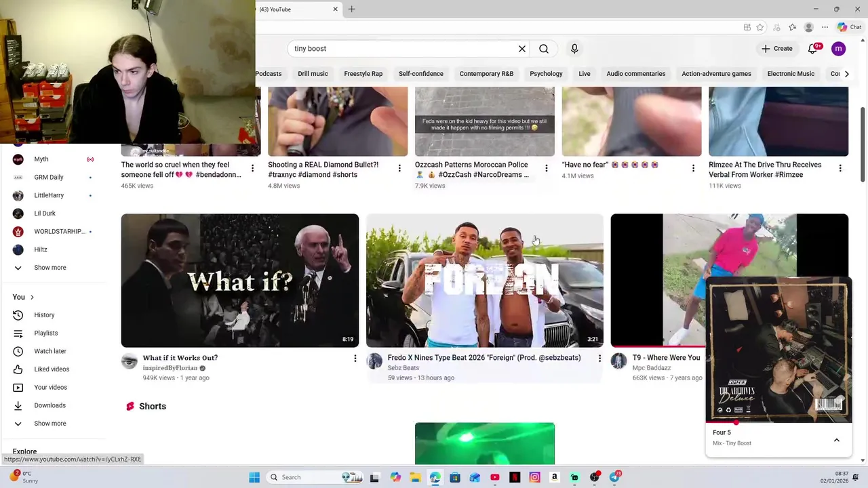Open the You section chevron
The height and width of the screenshot is (488, 868).
(32, 298)
